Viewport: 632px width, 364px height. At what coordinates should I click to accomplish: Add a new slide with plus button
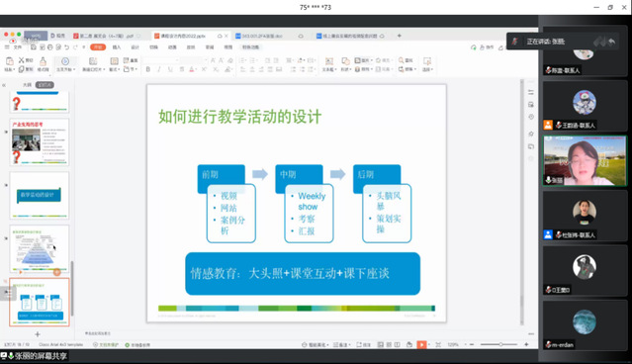pos(38,334)
